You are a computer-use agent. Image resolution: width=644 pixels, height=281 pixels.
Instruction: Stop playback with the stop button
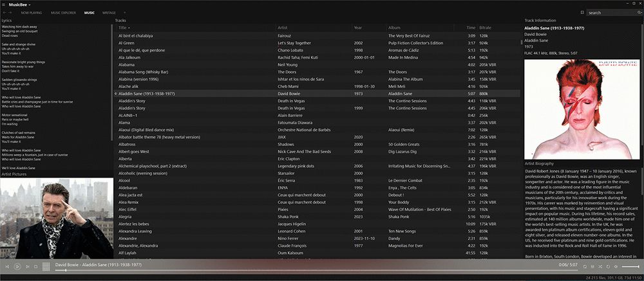point(35,267)
